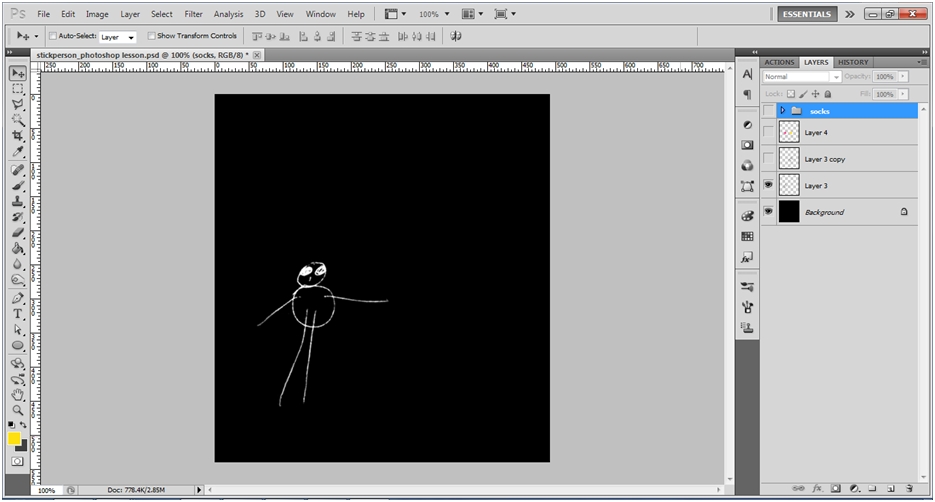
Task: Open the File menu
Action: [x=44, y=14]
